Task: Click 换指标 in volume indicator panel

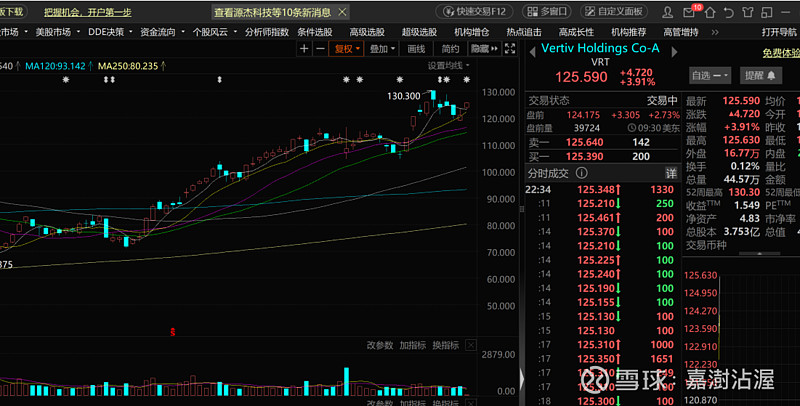Action: pos(445,345)
